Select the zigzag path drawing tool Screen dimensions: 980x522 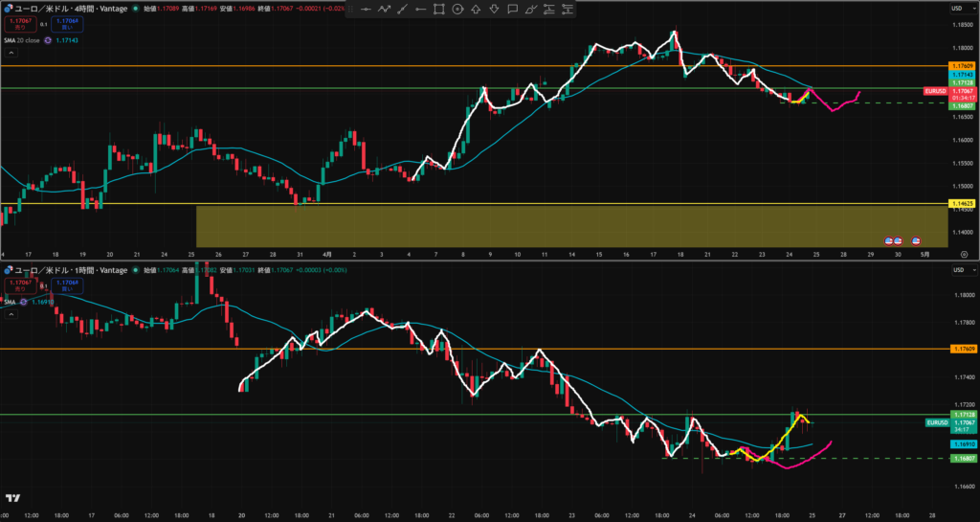click(x=385, y=10)
